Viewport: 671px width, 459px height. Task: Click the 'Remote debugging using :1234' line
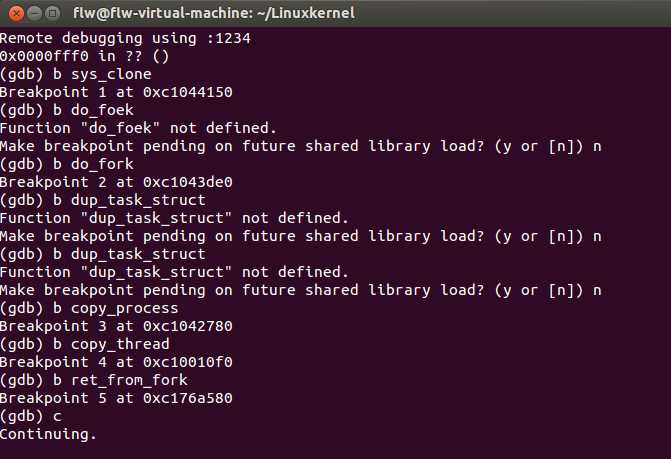[x=125, y=38]
